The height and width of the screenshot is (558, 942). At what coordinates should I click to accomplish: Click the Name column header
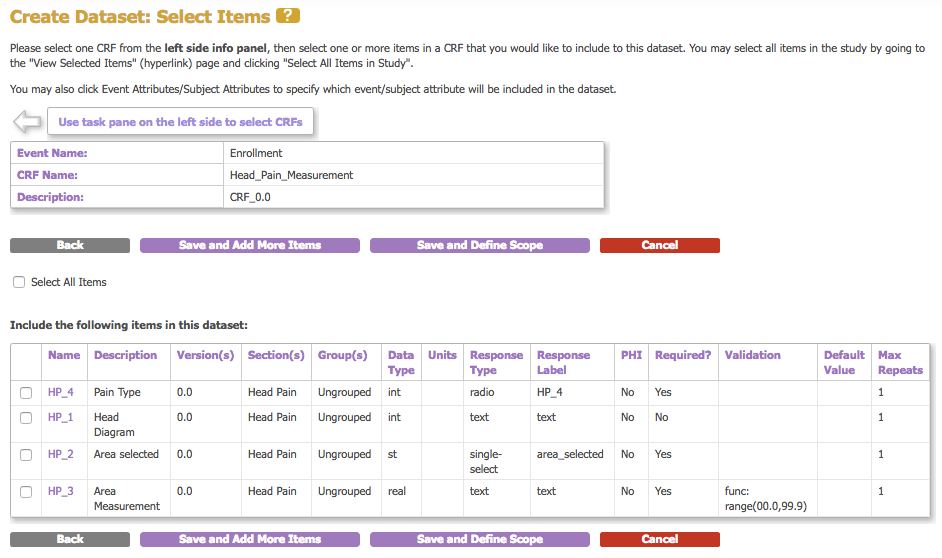pos(64,355)
